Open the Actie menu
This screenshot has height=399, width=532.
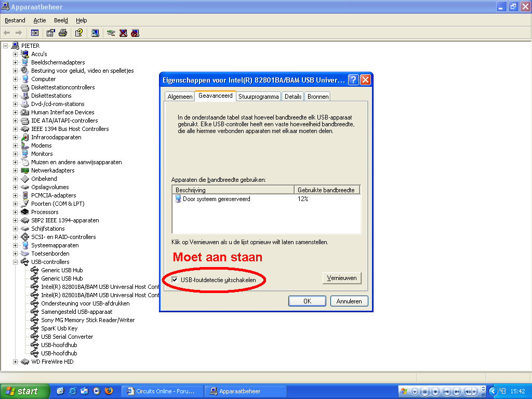tap(39, 20)
